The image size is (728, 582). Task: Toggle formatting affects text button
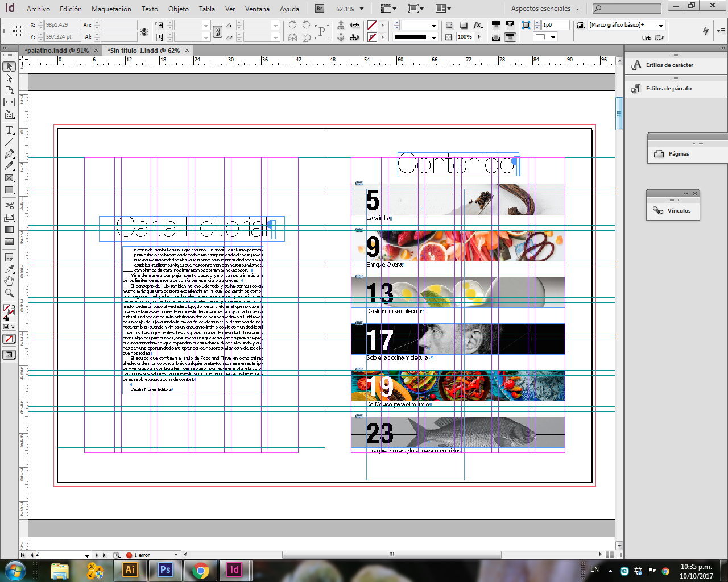[13, 326]
